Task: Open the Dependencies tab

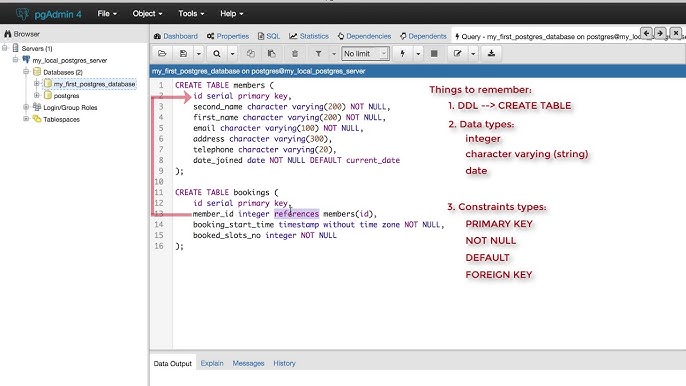Action: click(x=364, y=36)
